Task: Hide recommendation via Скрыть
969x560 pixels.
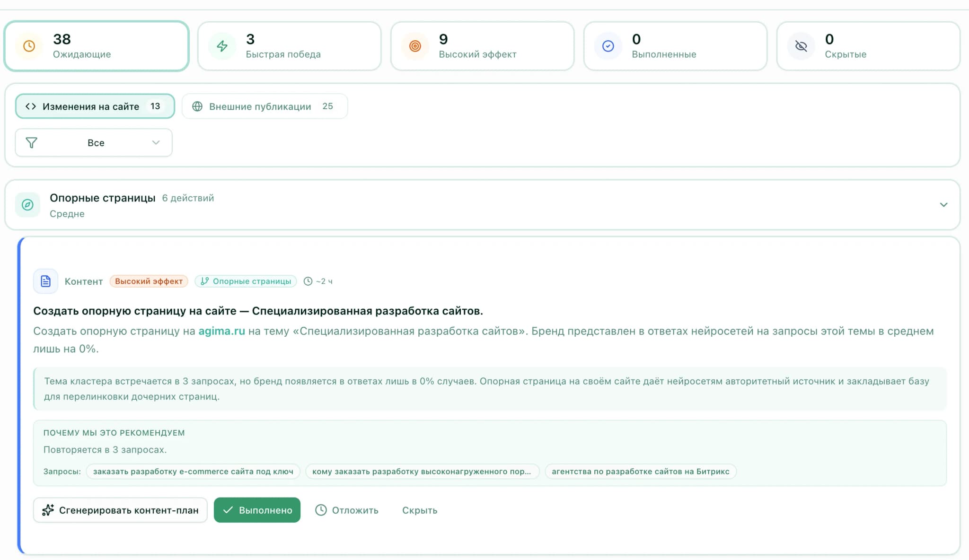Action: pyautogui.click(x=419, y=510)
